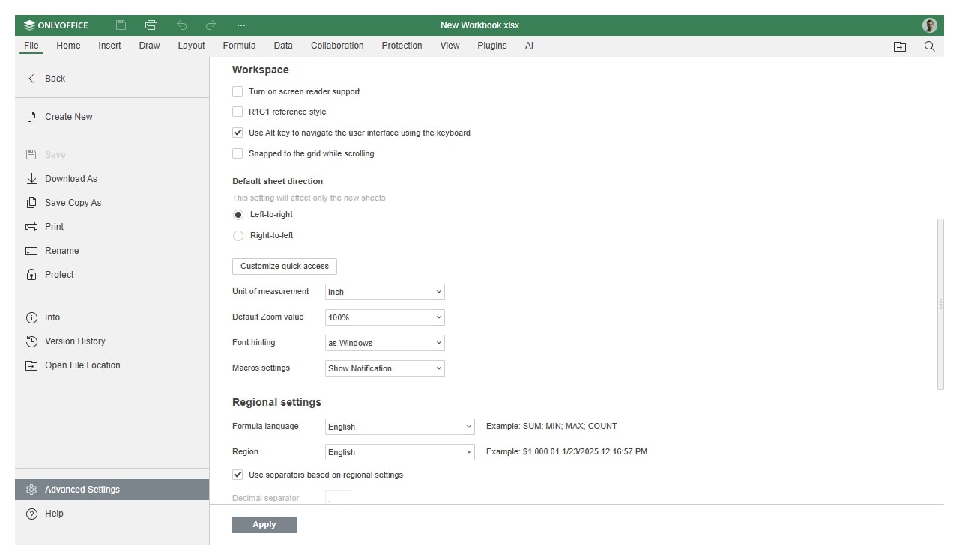Open Region dropdown
Image resolution: width=959 pixels, height=560 pixels.
[400, 452]
